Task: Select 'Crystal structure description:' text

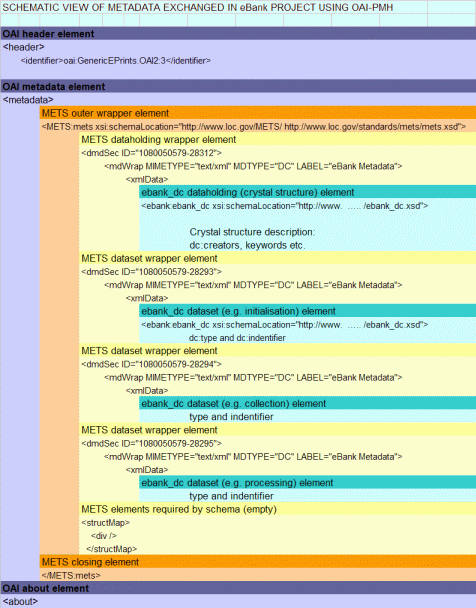Action: coord(252,232)
